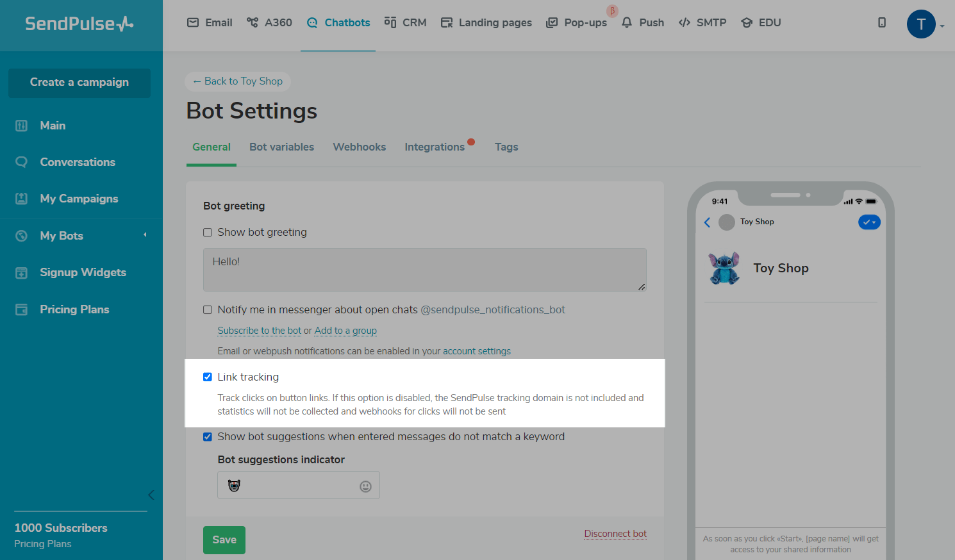
Task: Focus the bot greeting text area with Hello!
Action: (425, 270)
